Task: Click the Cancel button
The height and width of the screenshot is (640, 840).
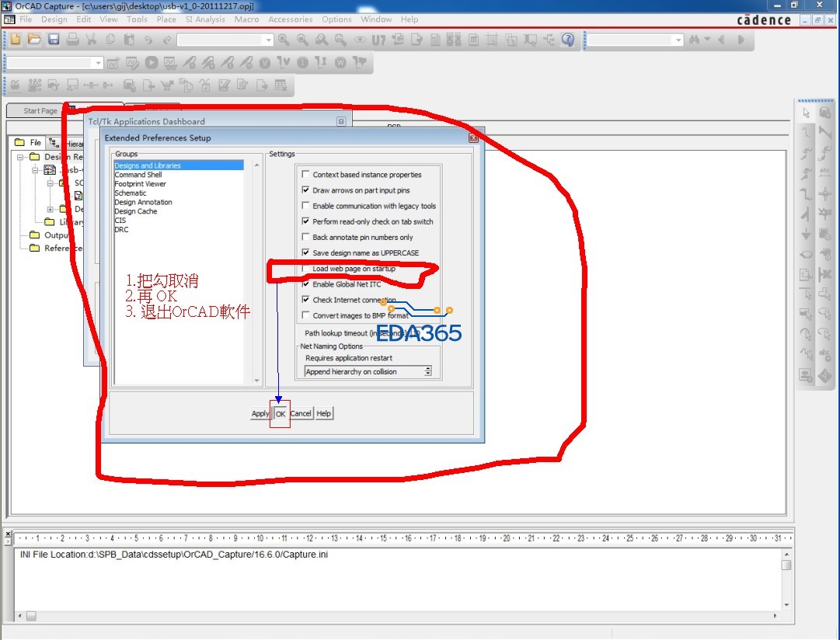Action: click(x=301, y=413)
